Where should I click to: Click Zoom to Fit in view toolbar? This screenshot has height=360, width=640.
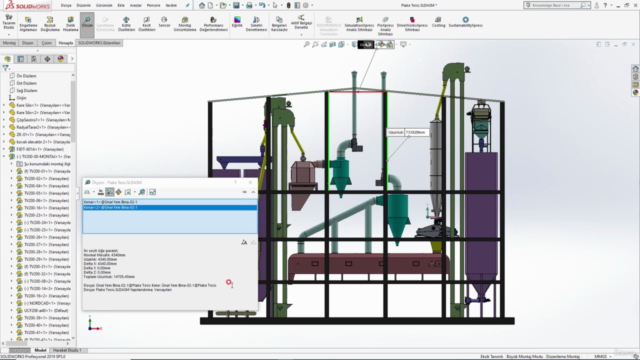coord(307,44)
